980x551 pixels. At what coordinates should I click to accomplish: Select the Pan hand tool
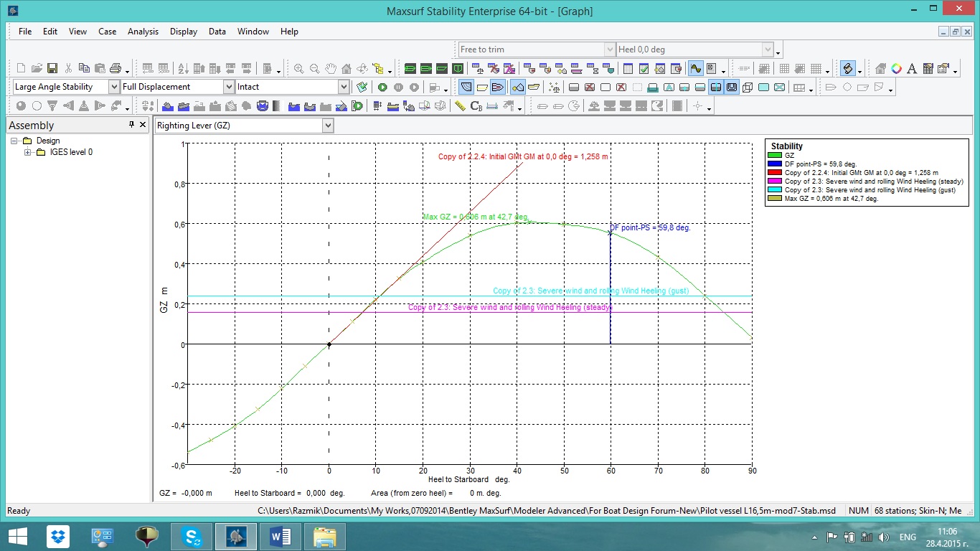tap(331, 69)
